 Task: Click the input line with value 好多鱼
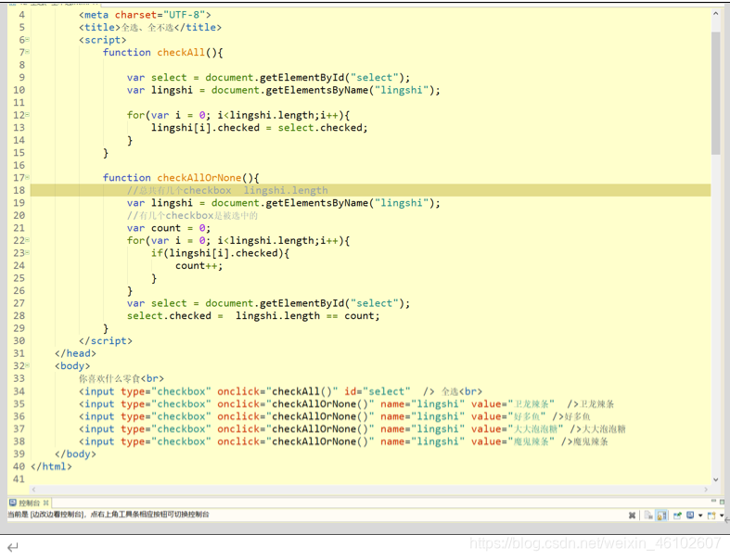click(334, 416)
